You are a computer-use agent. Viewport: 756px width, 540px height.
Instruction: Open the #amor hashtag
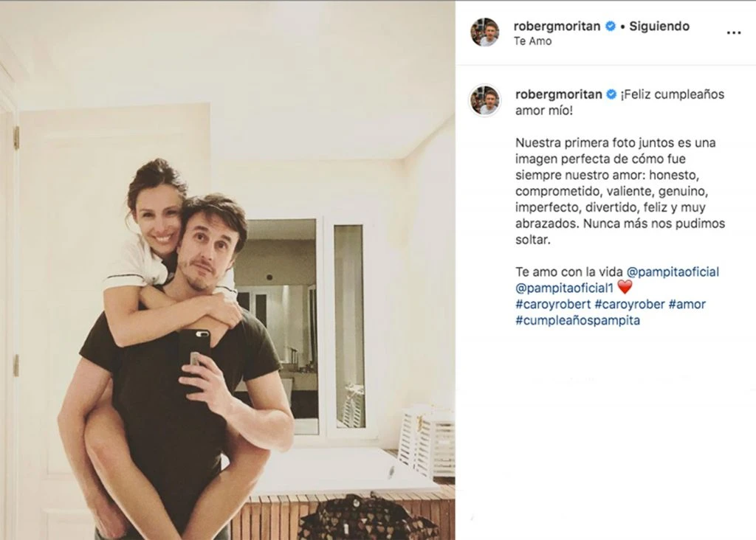coord(687,304)
